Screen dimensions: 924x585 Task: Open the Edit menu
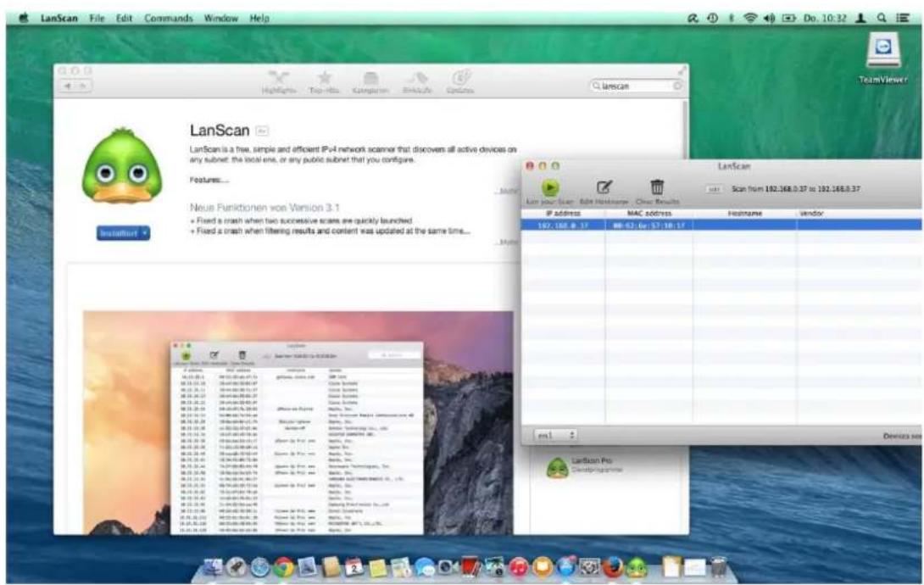[125, 19]
